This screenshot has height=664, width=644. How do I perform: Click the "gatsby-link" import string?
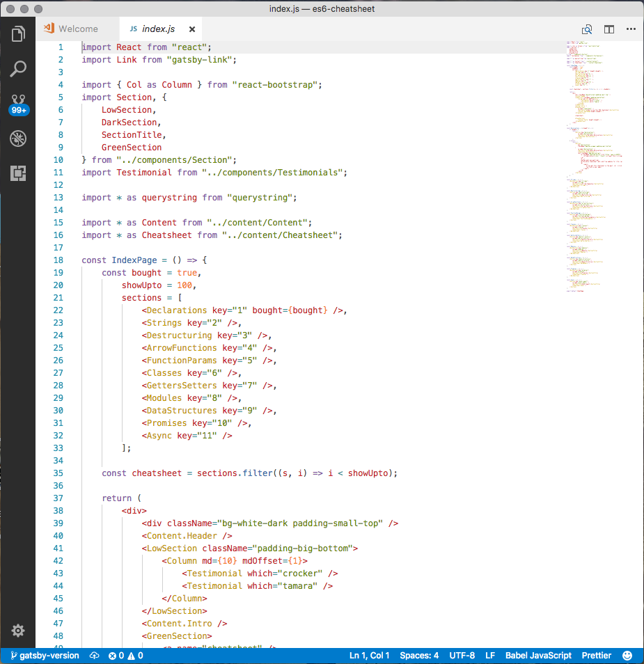199,60
